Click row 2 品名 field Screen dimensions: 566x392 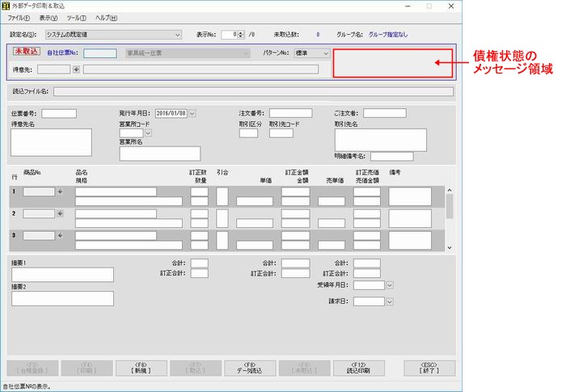pyautogui.click(x=116, y=213)
